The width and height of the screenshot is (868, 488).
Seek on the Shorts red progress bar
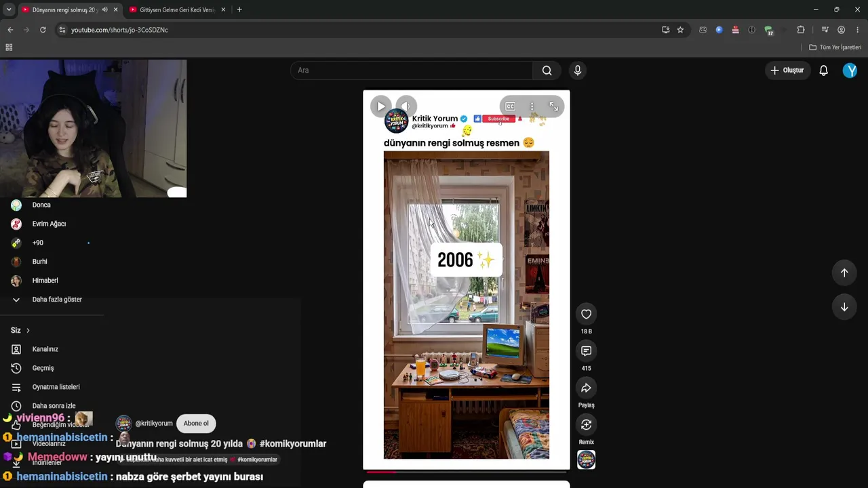coord(467,472)
